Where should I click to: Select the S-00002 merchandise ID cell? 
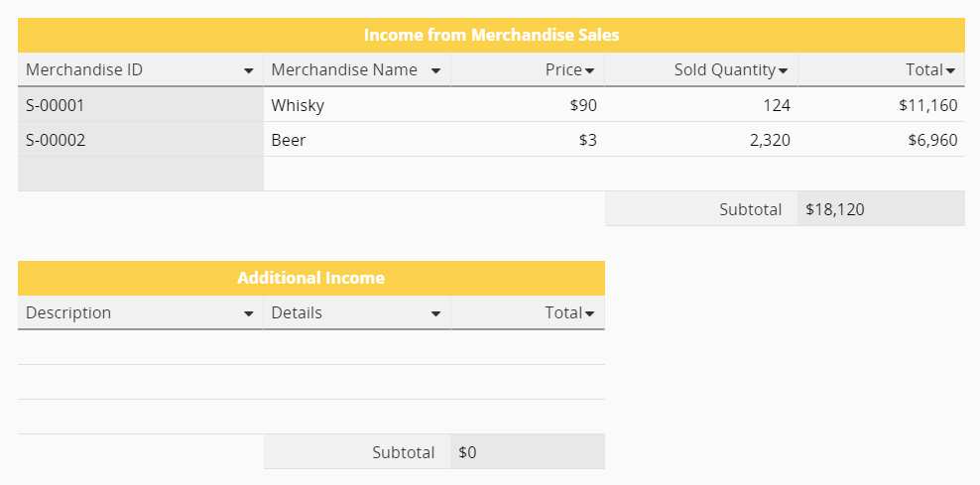pos(140,140)
